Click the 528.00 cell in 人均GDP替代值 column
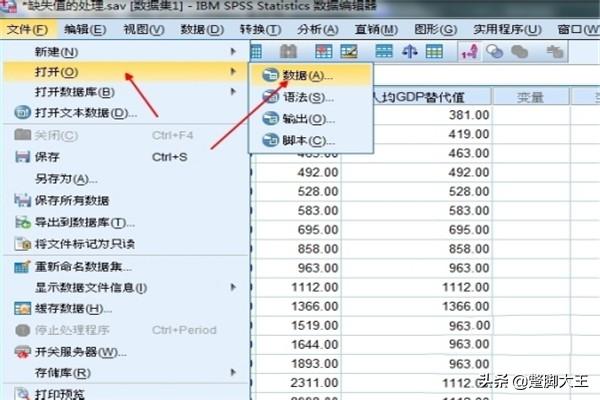The image size is (600, 400). 417,191
